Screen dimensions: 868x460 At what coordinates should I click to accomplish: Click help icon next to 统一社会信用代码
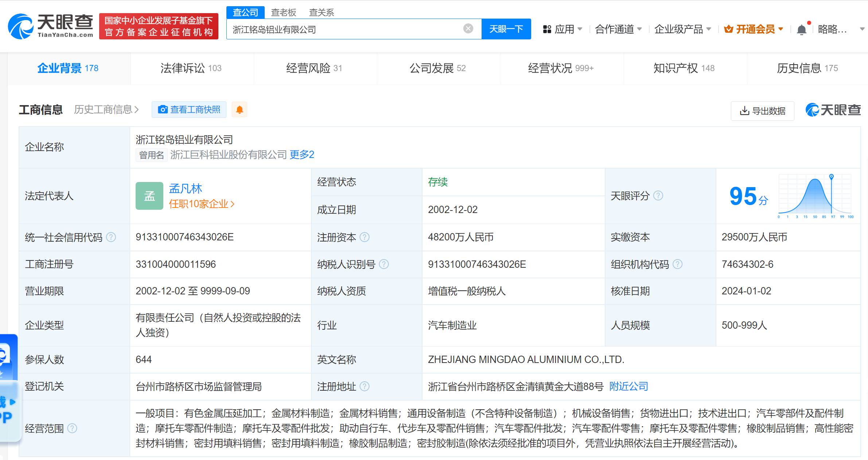(111, 237)
